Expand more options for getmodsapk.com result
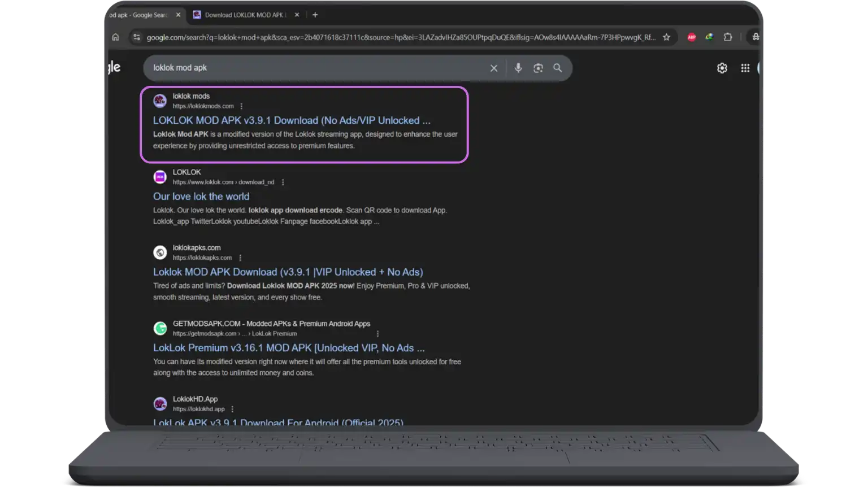This screenshot has height=488, width=868. click(x=377, y=334)
